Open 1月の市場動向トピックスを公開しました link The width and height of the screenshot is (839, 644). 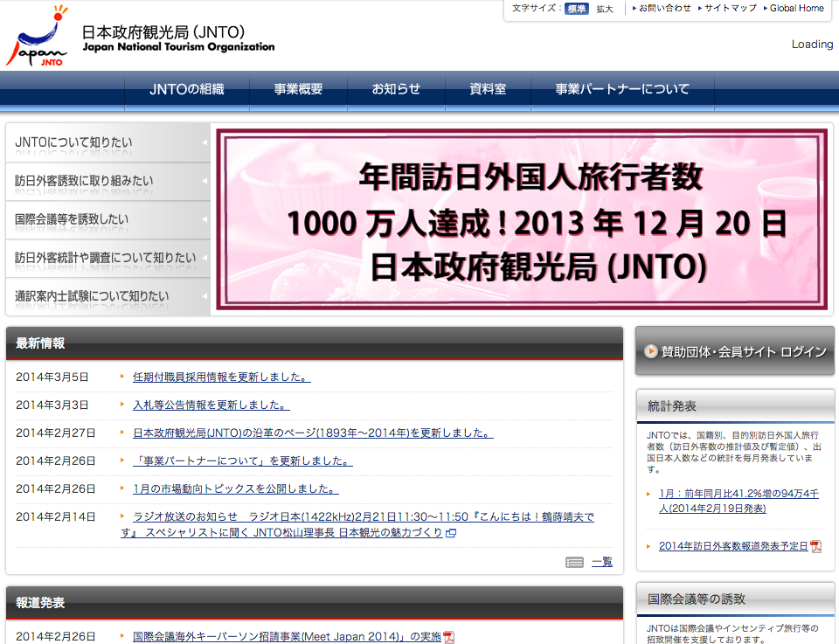[236, 488]
